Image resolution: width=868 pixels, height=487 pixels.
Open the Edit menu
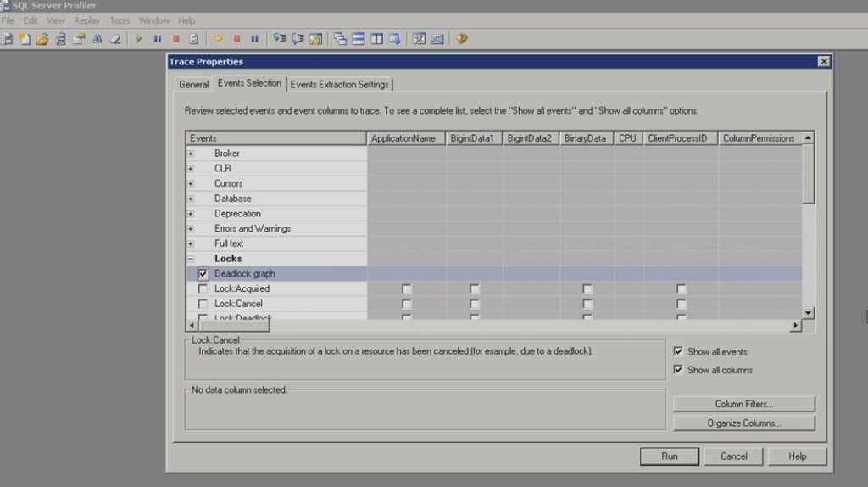pyautogui.click(x=31, y=20)
